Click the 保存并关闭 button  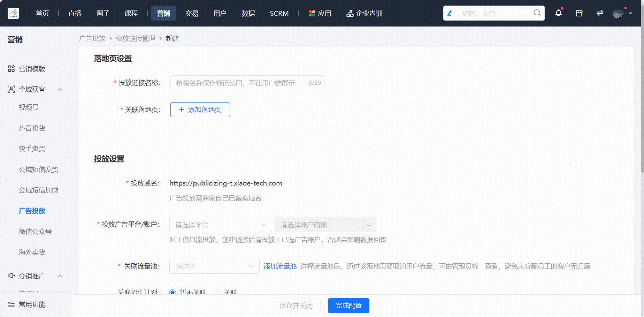(x=296, y=305)
